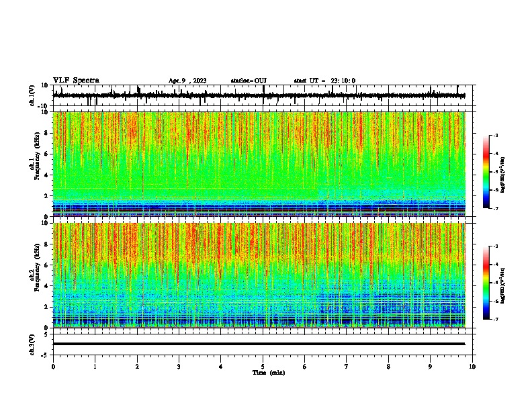Click inside the ch.2 spectrogram panel
532x411 pixels.
(x=259, y=275)
